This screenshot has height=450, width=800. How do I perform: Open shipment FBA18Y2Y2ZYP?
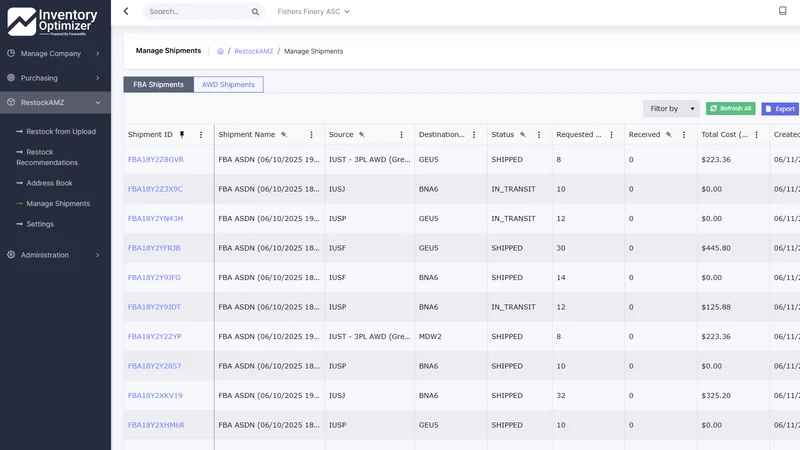click(x=155, y=336)
